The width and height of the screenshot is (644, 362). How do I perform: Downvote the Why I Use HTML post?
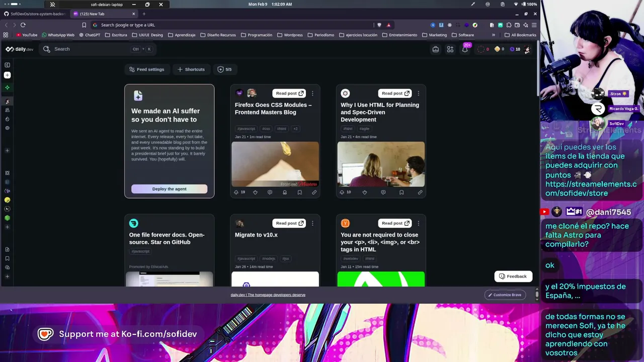(x=365, y=192)
